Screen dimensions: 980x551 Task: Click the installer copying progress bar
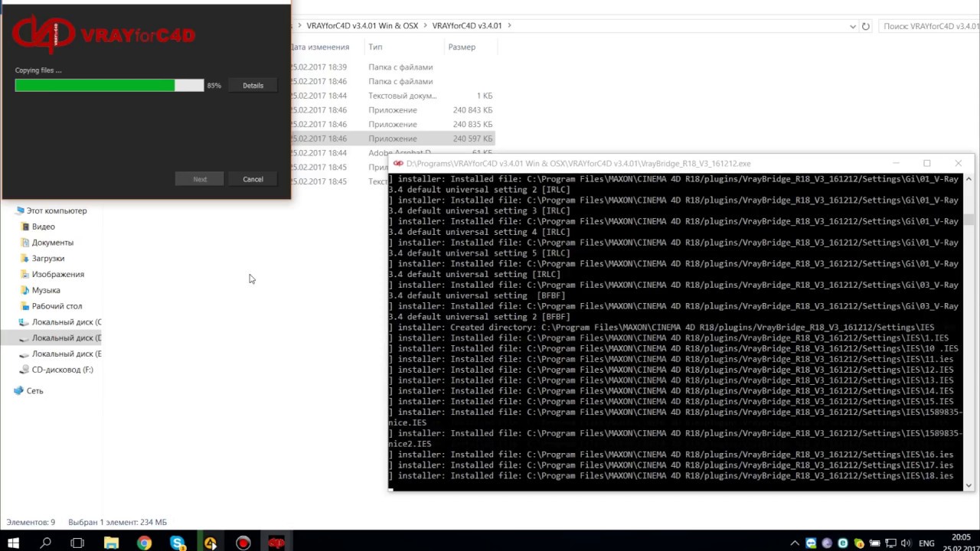[109, 86]
